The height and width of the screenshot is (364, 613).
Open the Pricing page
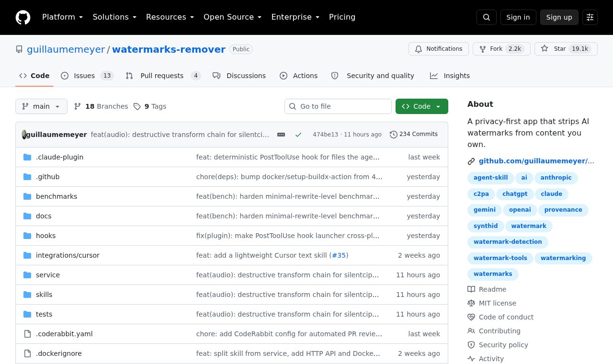coord(342,17)
